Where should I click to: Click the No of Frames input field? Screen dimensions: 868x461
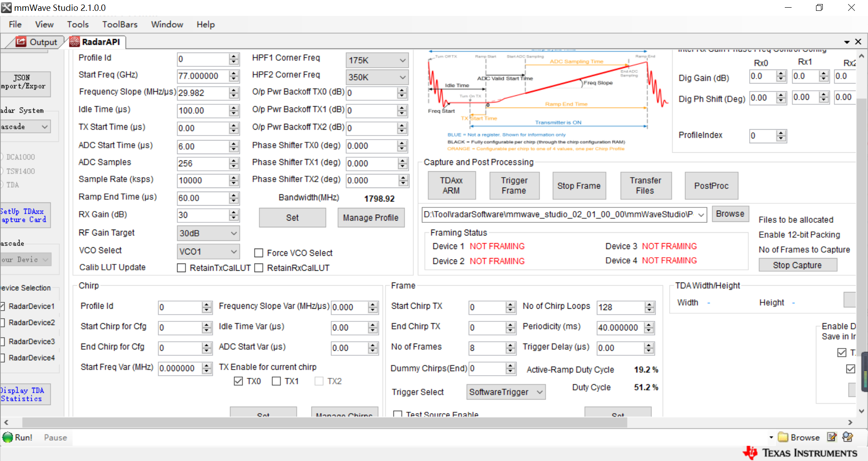(487, 348)
